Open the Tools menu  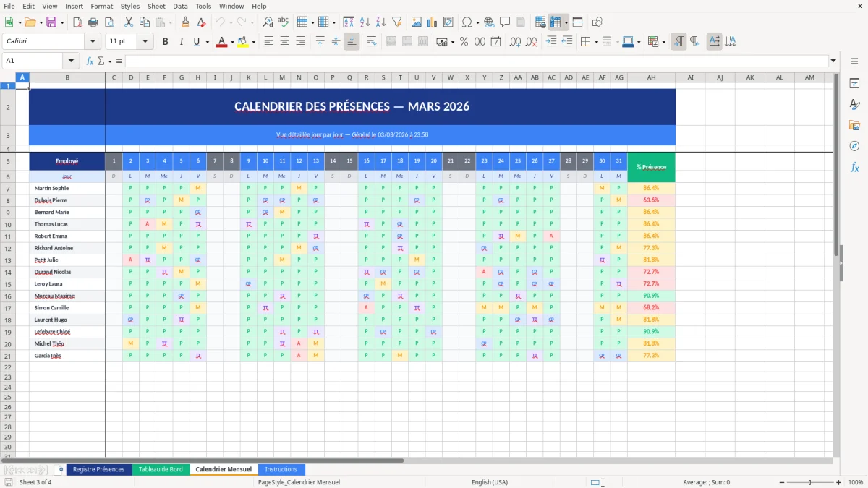tap(203, 6)
